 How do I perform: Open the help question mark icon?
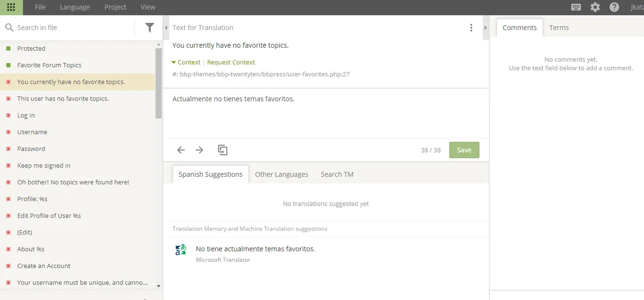[x=614, y=7]
